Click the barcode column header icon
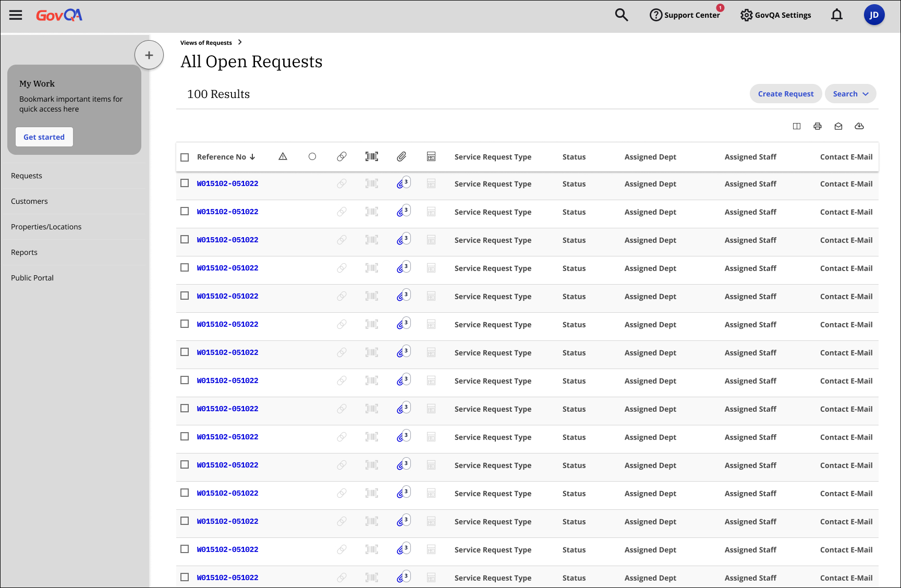This screenshot has width=901, height=588. coord(372,156)
